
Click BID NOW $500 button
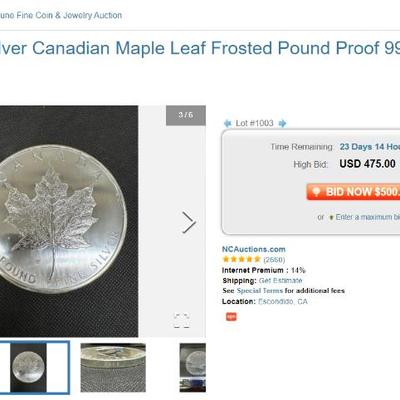353,192
